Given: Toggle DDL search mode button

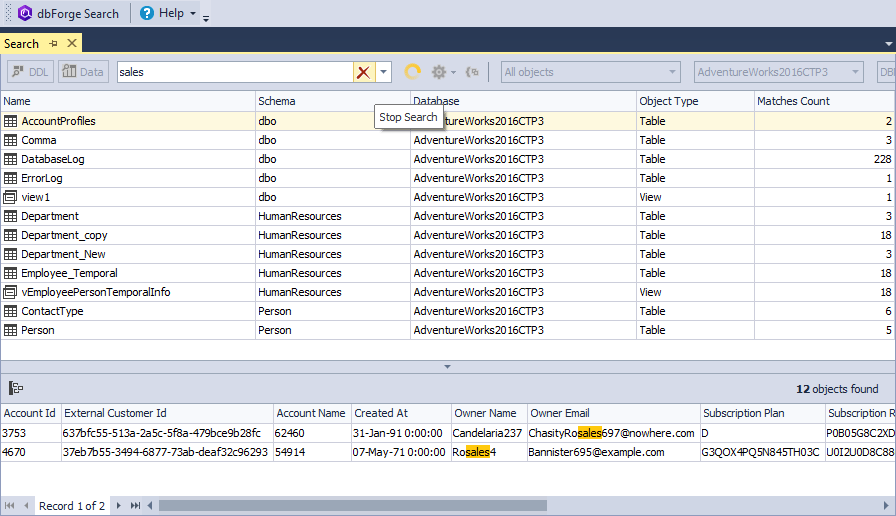Looking at the screenshot, I should click(30, 72).
